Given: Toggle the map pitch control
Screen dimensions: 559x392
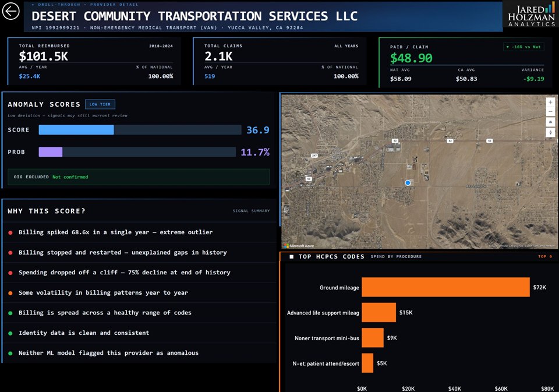Looking at the screenshot, I should pyautogui.click(x=550, y=122).
